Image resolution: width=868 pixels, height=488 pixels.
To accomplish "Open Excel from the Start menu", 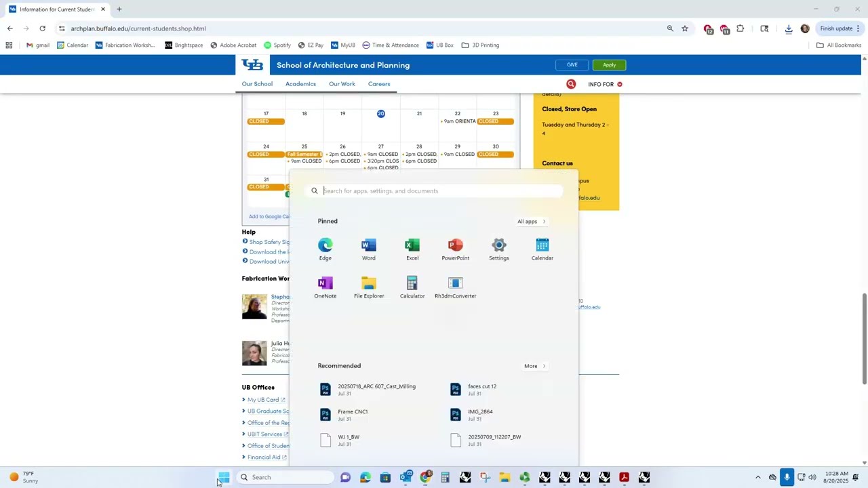I will [x=412, y=249].
